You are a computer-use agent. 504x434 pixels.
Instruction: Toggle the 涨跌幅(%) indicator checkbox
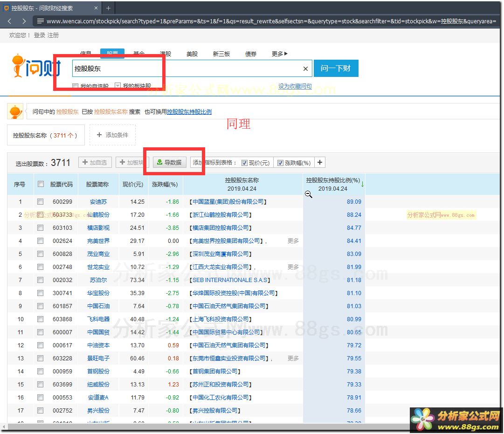pyautogui.click(x=280, y=163)
